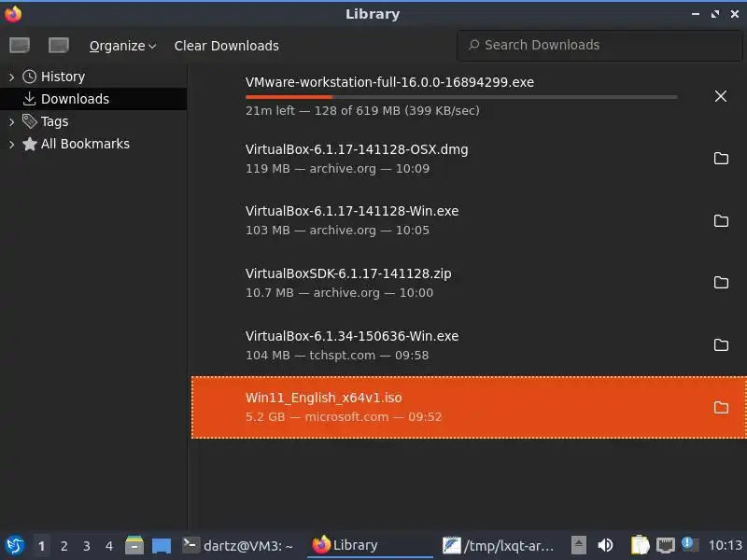Select VMware-workstation-full-16.0.0 download entry

point(469,96)
